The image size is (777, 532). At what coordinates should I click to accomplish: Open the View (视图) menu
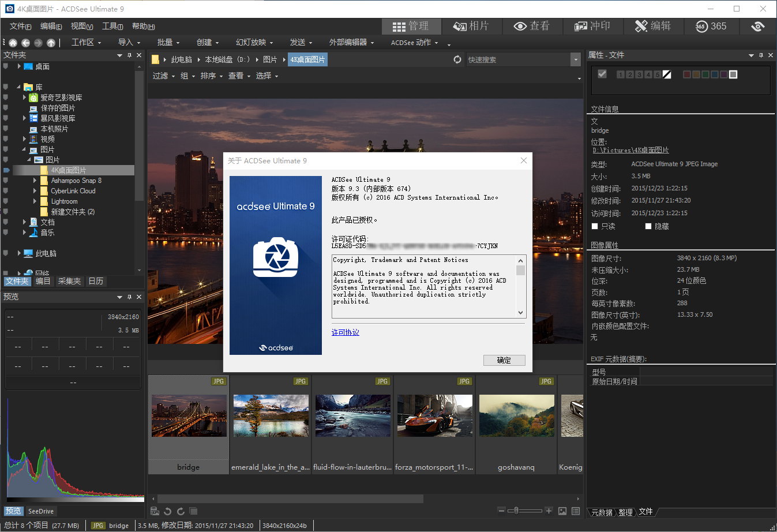81,26
